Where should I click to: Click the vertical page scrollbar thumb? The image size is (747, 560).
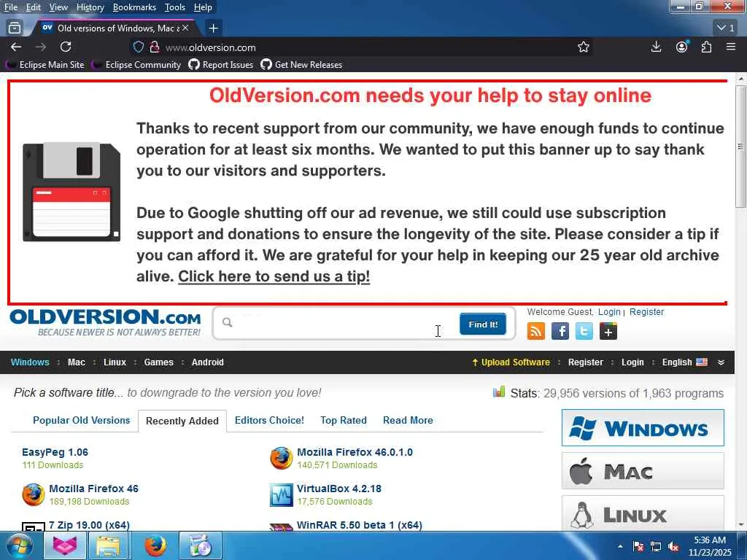click(740, 147)
